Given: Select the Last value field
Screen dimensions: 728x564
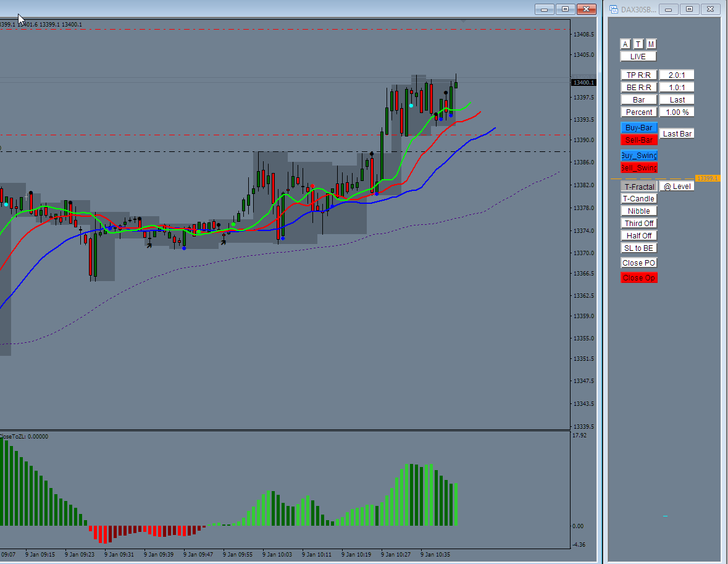Looking at the screenshot, I should pyautogui.click(x=677, y=100).
